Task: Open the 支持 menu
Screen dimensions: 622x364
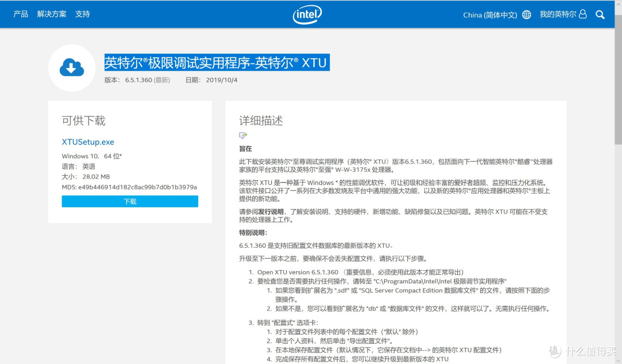Action: coord(82,14)
